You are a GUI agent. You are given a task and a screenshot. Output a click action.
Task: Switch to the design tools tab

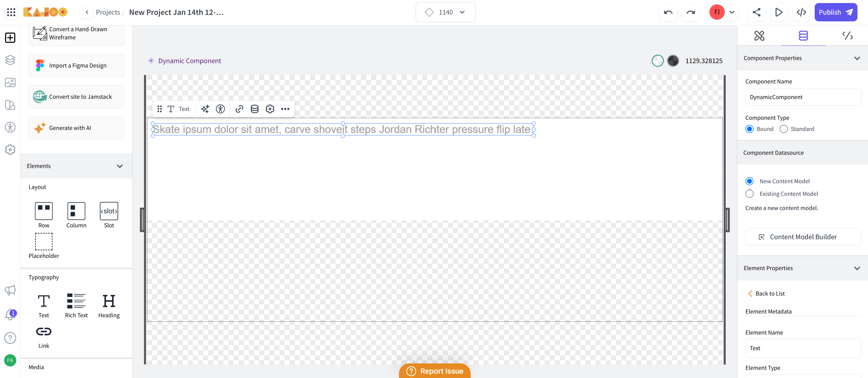pyautogui.click(x=759, y=36)
